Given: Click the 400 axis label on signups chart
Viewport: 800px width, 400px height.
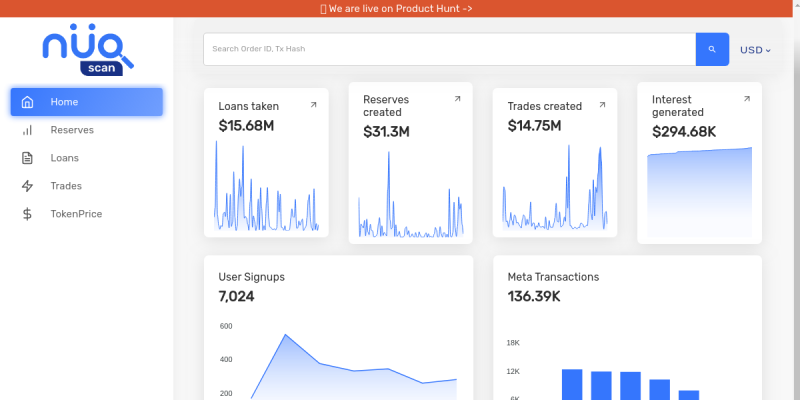Looking at the screenshot, I should (x=226, y=360).
